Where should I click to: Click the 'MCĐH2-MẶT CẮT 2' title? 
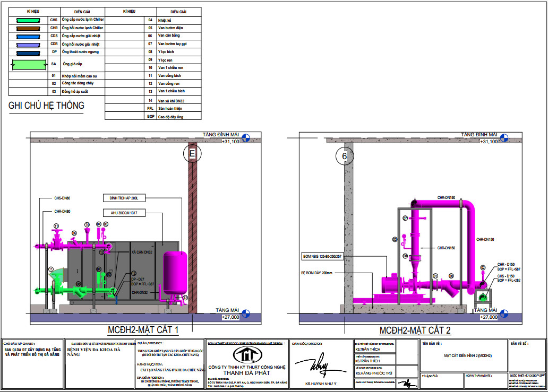click(415, 330)
